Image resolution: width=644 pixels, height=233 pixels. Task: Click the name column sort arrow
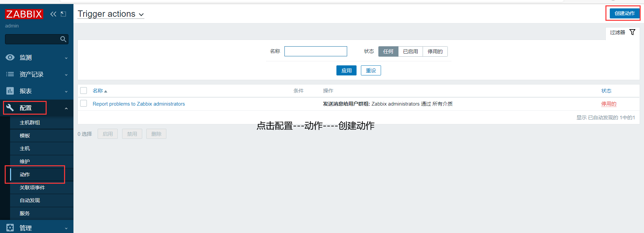click(x=106, y=91)
